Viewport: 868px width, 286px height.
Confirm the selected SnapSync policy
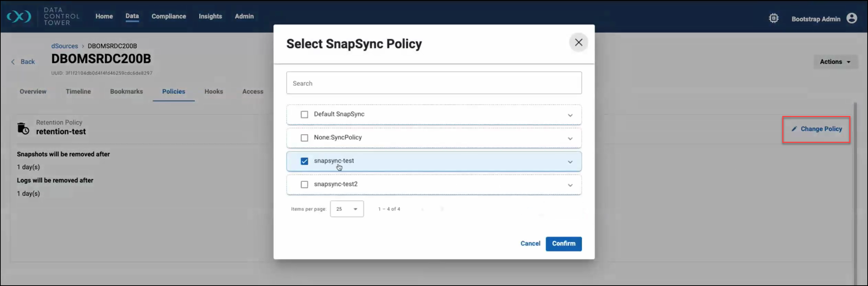563,244
